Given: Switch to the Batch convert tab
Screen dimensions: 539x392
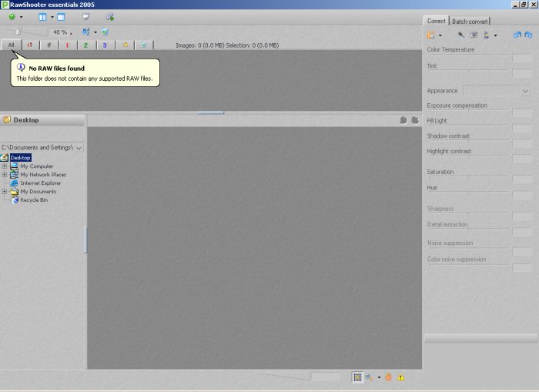Looking at the screenshot, I should coord(470,22).
